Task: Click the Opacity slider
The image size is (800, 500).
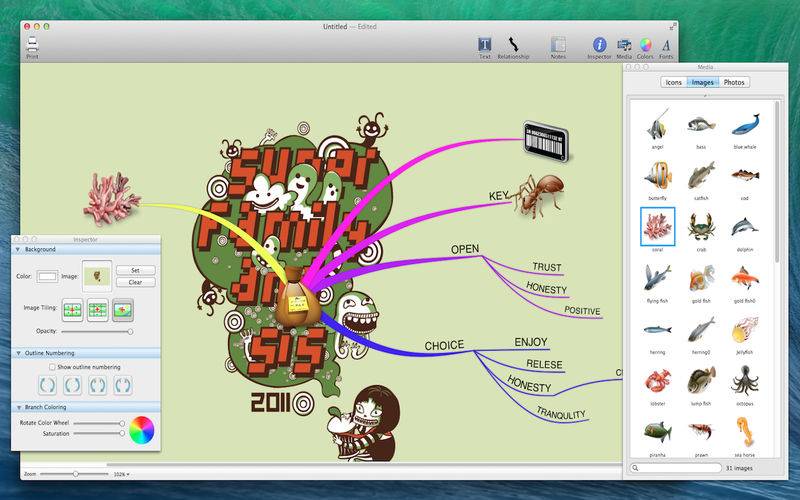Action: [97, 332]
